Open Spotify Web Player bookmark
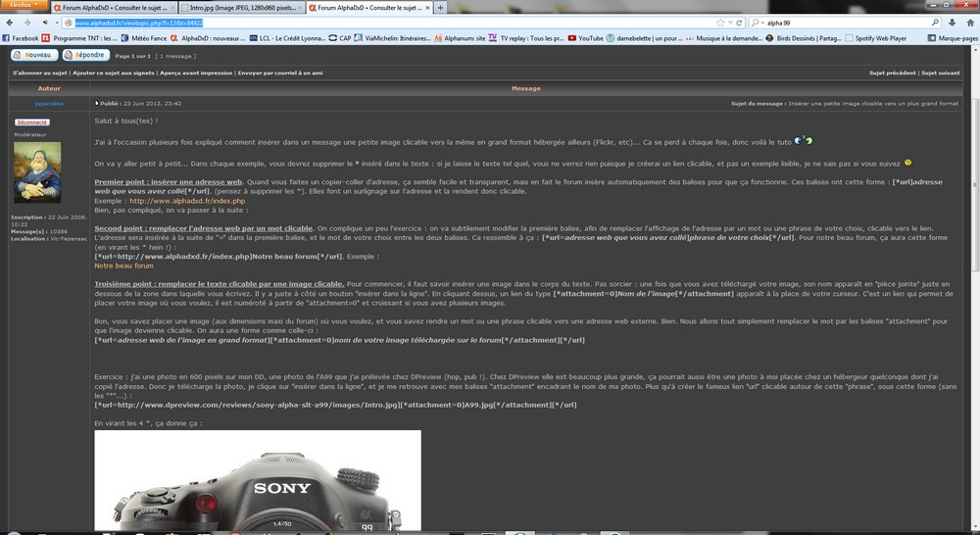980x535 pixels. (x=875, y=38)
